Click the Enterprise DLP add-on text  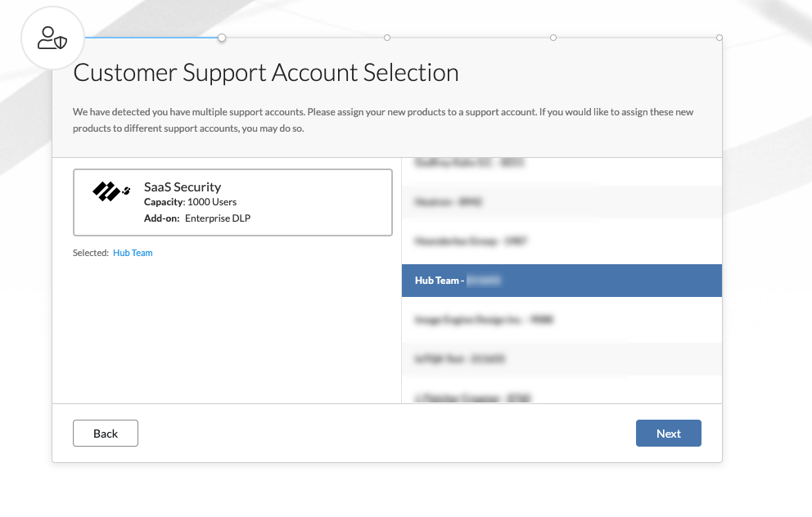pyautogui.click(x=217, y=218)
